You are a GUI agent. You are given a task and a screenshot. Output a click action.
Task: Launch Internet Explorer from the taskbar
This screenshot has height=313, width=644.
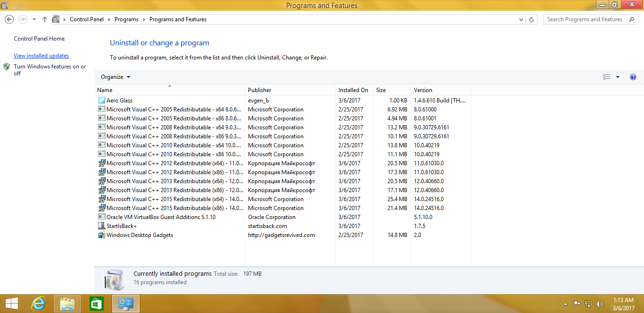click(x=38, y=304)
